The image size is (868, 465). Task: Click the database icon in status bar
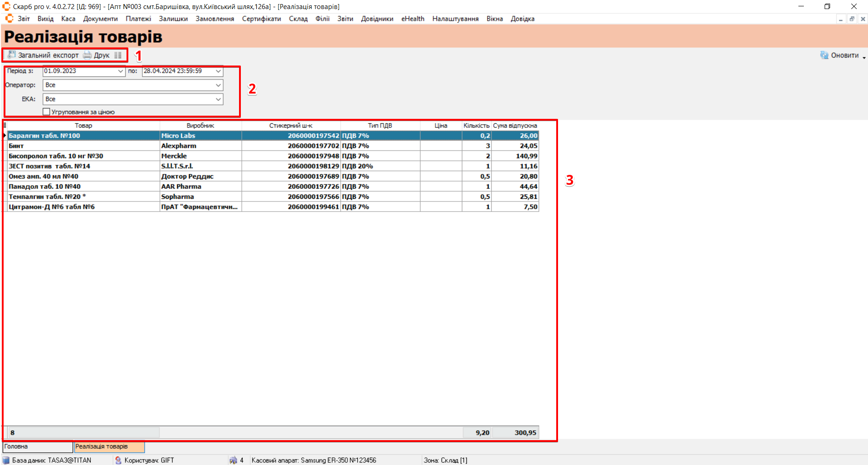[6, 460]
